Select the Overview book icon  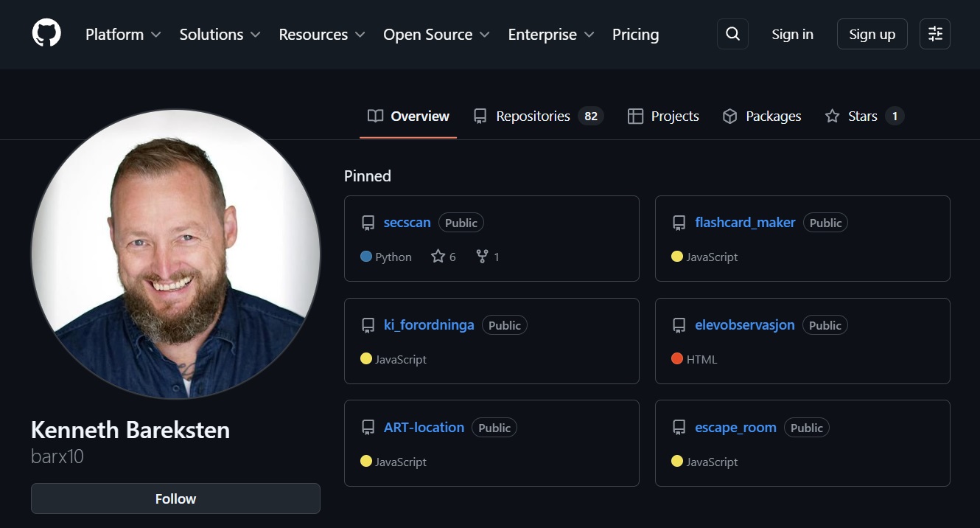pyautogui.click(x=375, y=116)
